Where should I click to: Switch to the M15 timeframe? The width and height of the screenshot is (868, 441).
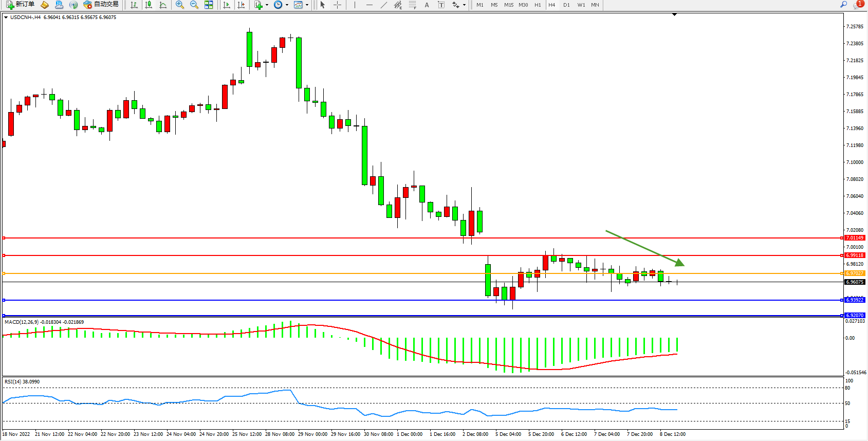[509, 5]
